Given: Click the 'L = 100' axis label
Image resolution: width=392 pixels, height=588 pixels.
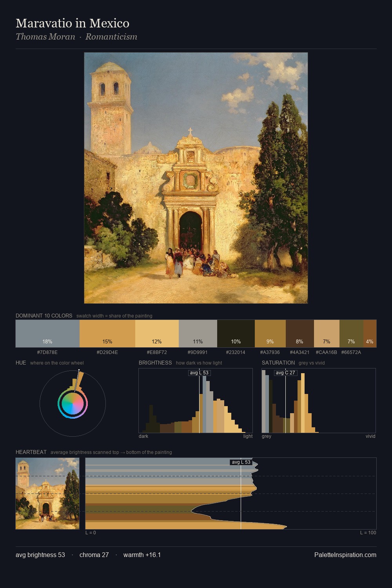Looking at the screenshot, I should point(368,533).
